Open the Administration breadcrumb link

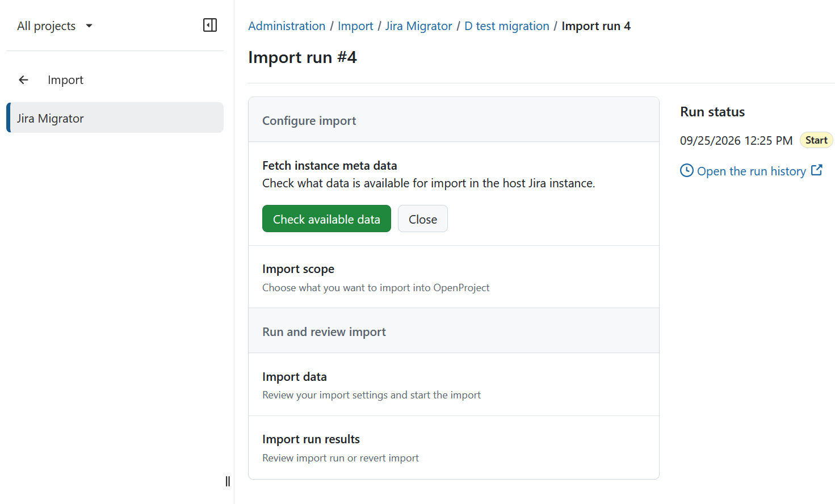pos(287,26)
